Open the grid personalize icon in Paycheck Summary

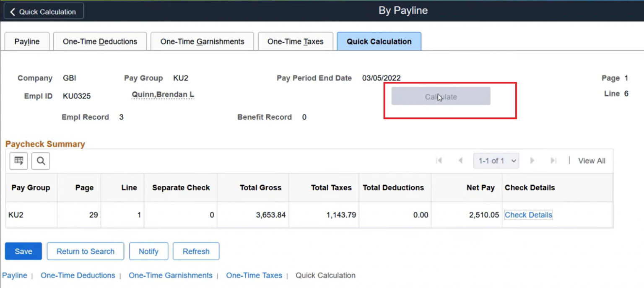tap(18, 161)
